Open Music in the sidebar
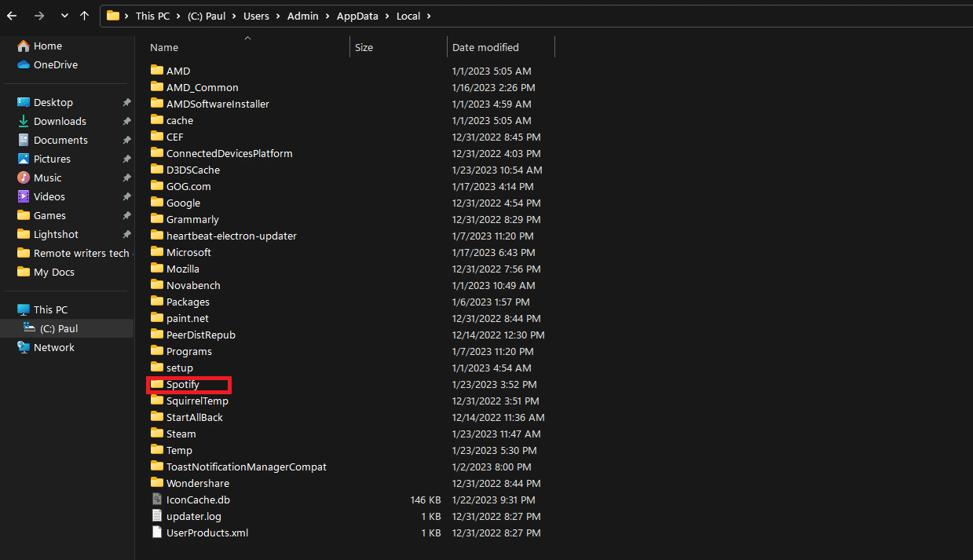Image resolution: width=973 pixels, height=560 pixels. point(39,178)
